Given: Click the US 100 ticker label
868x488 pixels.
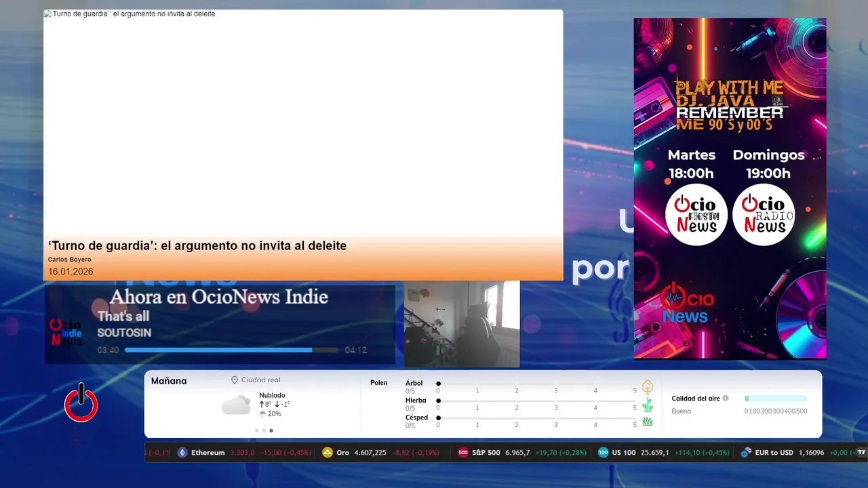Looking at the screenshot, I should point(624,453).
